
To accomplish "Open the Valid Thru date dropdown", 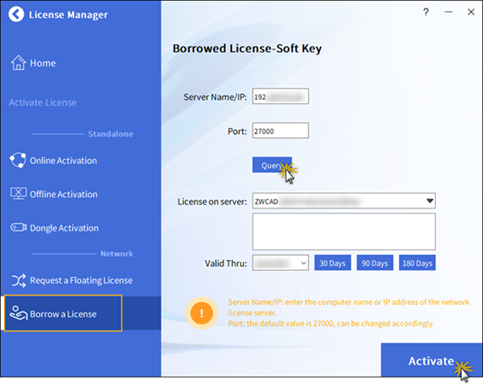I will [280, 263].
